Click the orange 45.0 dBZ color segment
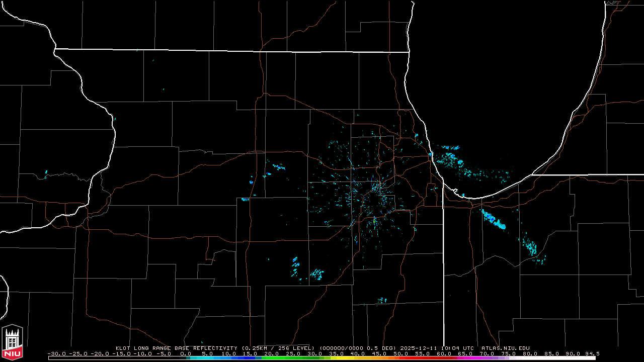 point(379,358)
